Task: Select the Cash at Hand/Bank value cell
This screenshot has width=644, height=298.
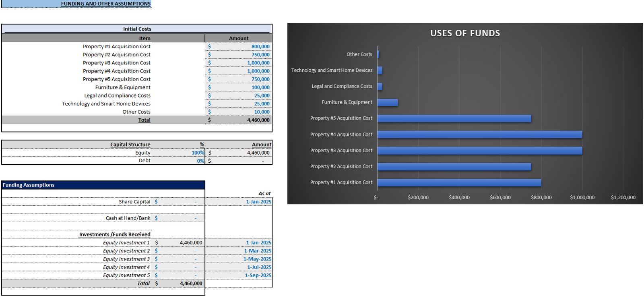Action: point(178,218)
